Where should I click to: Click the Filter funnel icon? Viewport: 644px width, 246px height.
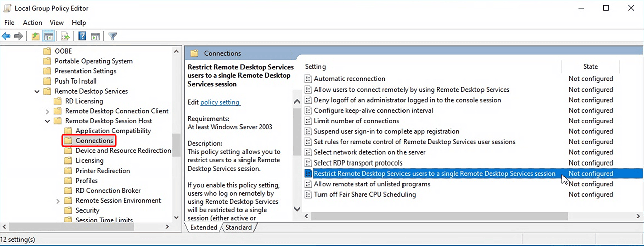point(113,36)
